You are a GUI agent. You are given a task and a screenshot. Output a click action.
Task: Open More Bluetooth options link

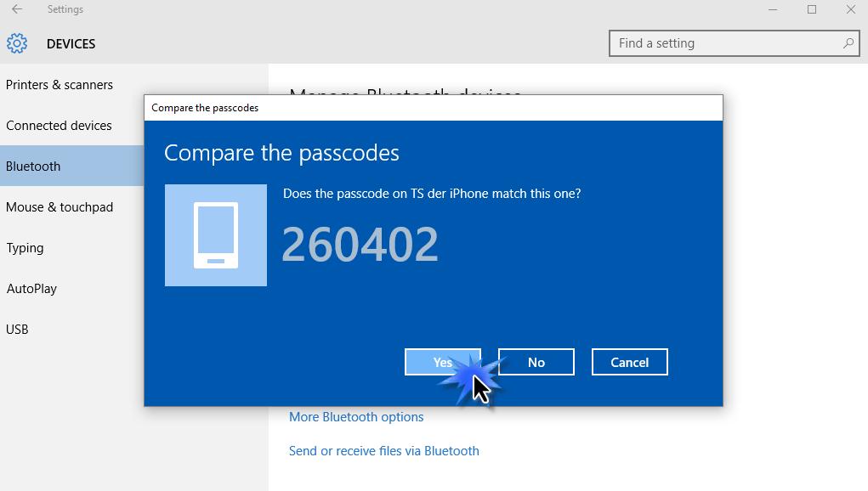(356, 417)
